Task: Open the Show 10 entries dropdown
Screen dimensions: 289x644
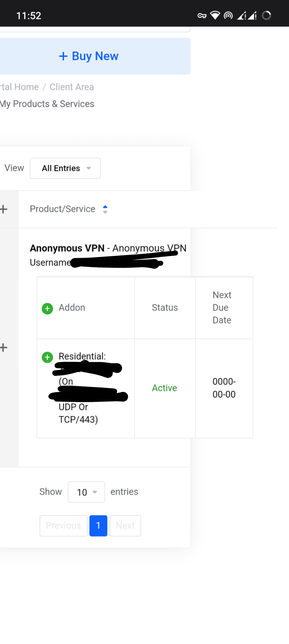Action: [x=86, y=492]
